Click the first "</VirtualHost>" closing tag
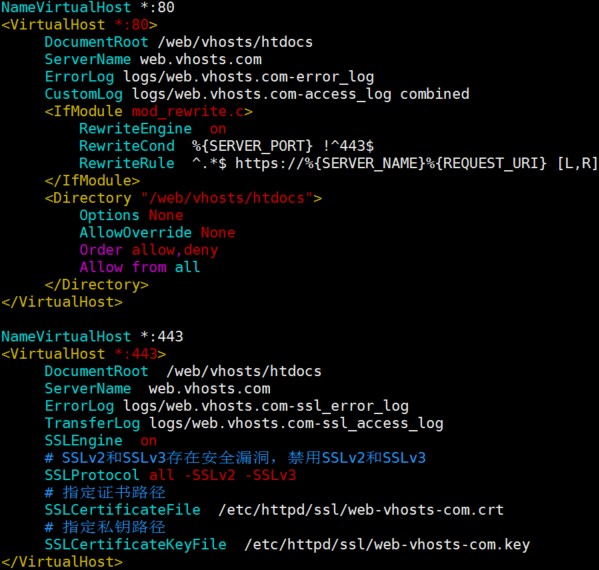This screenshot has height=570, width=599. coord(62,302)
